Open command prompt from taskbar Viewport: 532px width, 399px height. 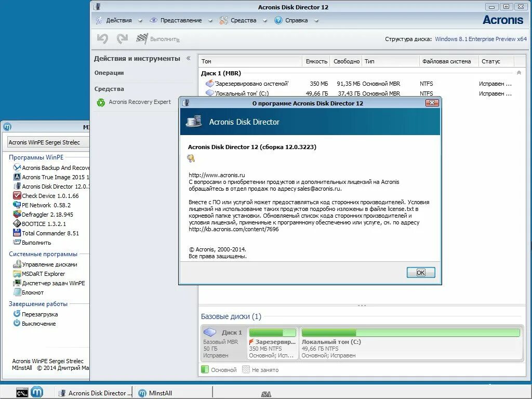[x=22, y=393]
